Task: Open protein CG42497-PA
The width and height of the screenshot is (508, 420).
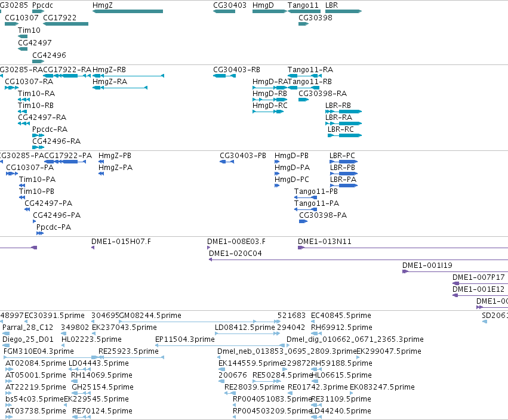Action: [27, 209]
